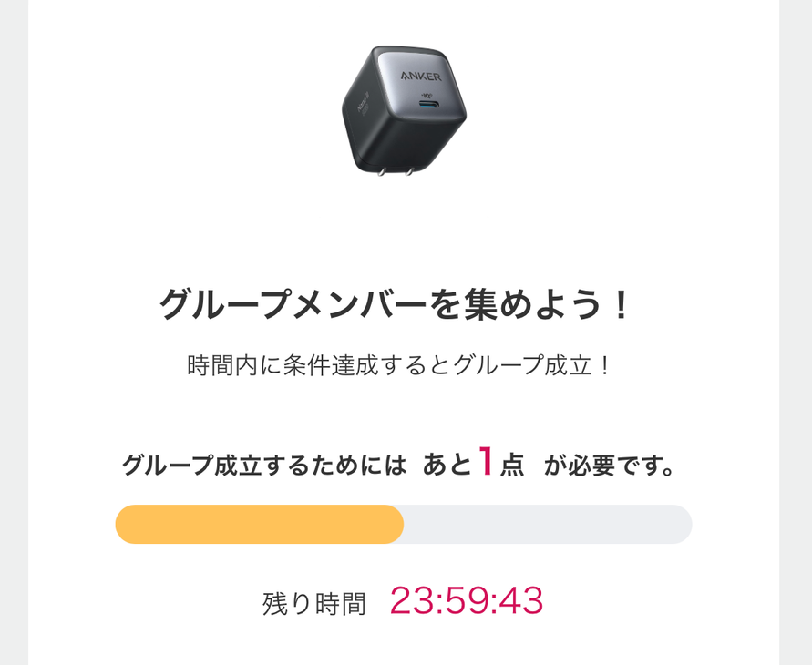Click the 残り時間 label

tap(314, 603)
